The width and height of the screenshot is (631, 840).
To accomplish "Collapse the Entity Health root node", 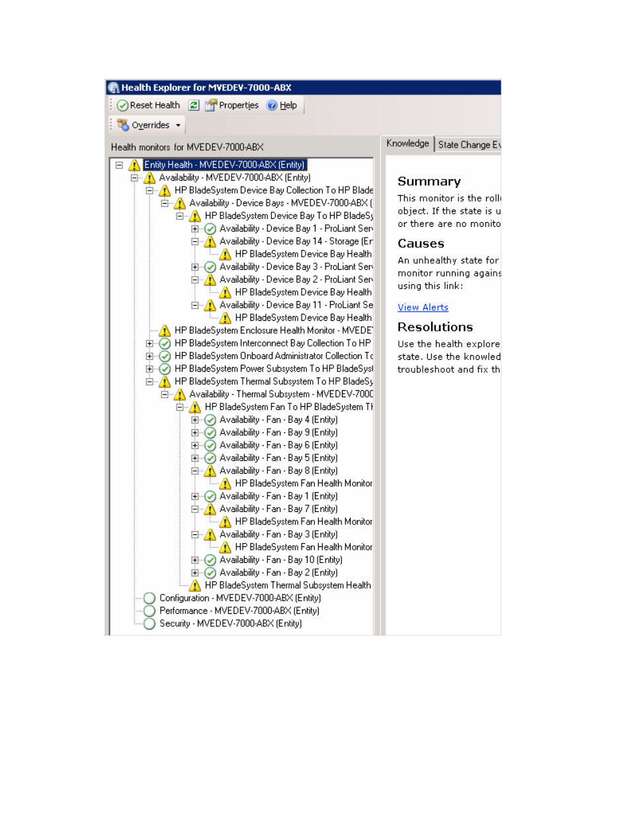I will tap(119, 165).
